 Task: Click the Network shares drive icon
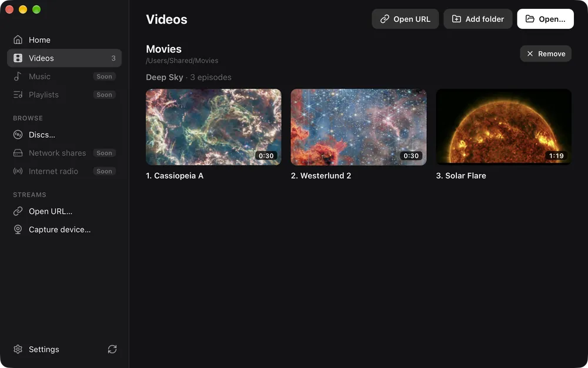coord(18,153)
